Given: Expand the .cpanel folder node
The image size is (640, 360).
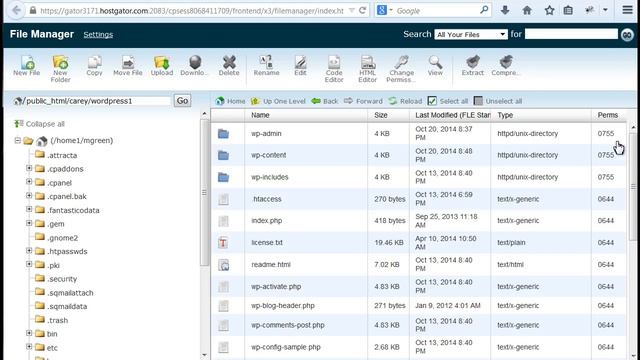Looking at the screenshot, I should click(x=29, y=182).
